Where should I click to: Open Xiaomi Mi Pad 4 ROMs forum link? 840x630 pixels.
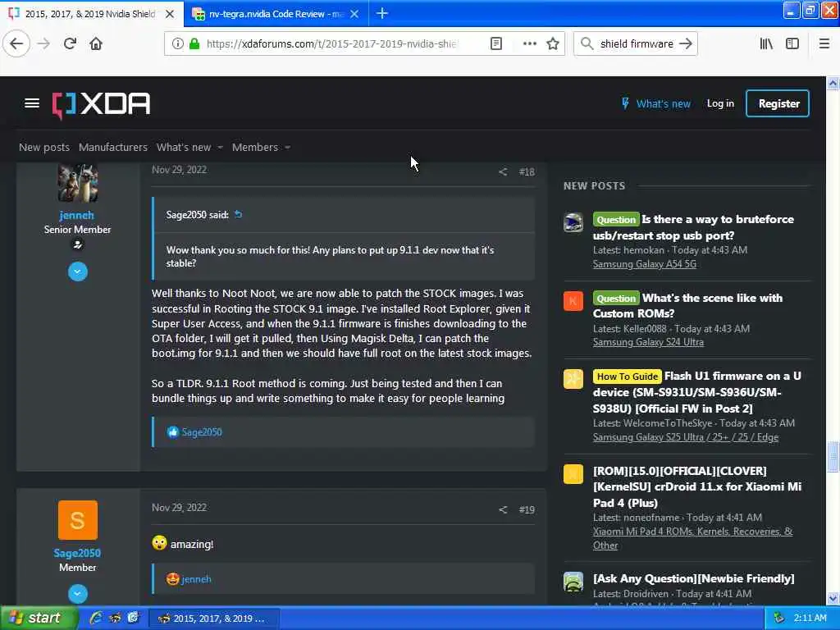coord(692,538)
